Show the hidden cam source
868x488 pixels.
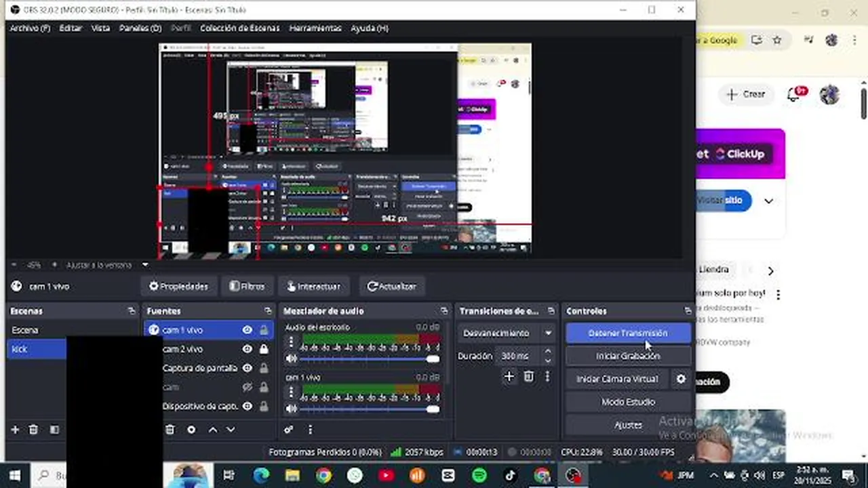click(x=248, y=387)
